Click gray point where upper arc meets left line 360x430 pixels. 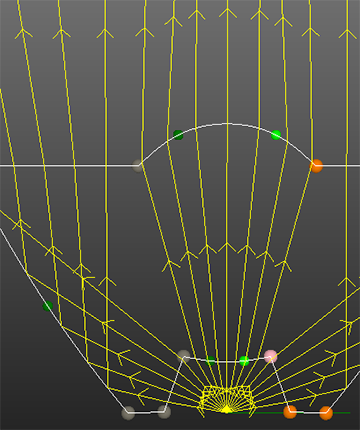click(x=138, y=166)
